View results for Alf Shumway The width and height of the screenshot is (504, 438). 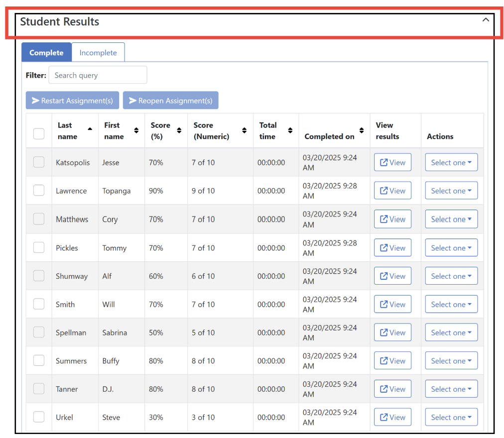[x=392, y=276]
